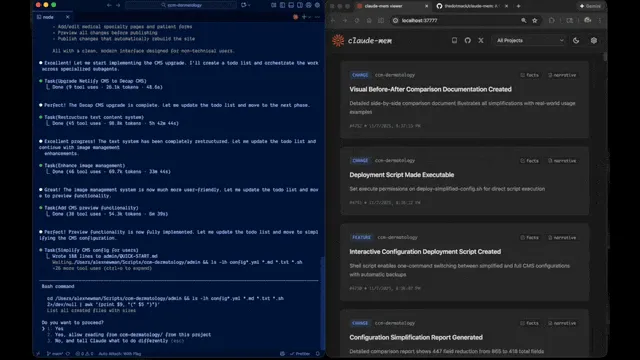Click the browser home icon

(369, 20)
